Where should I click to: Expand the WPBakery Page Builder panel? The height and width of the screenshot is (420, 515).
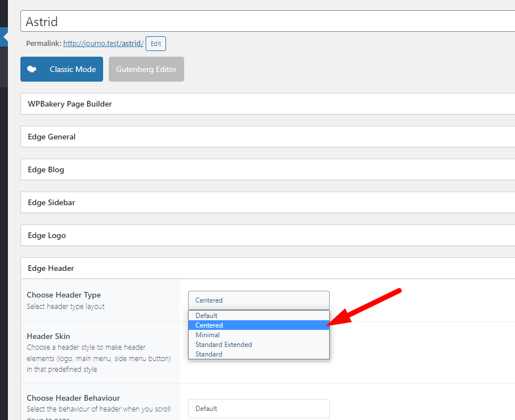267,104
